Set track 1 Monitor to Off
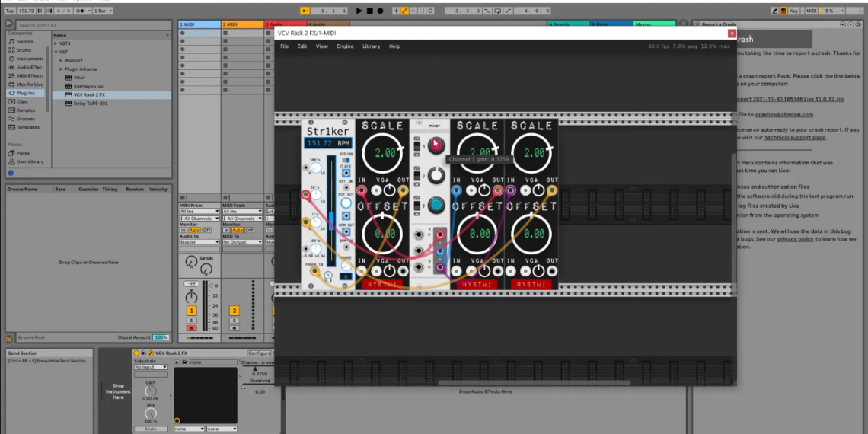 [206, 230]
